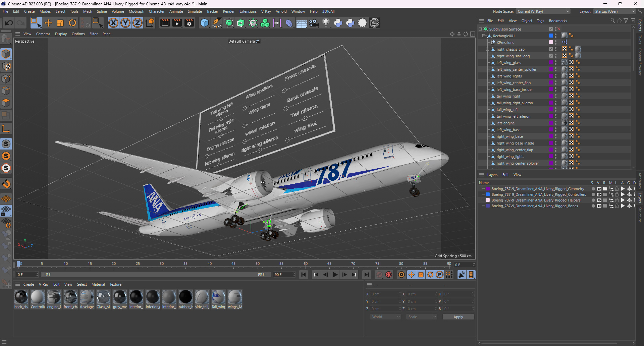Add a Cube primitive object
The height and width of the screenshot is (346, 644).
pyautogui.click(x=204, y=23)
